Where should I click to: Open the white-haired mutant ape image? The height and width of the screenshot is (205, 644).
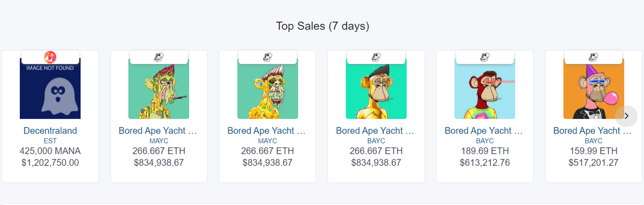pos(268,88)
